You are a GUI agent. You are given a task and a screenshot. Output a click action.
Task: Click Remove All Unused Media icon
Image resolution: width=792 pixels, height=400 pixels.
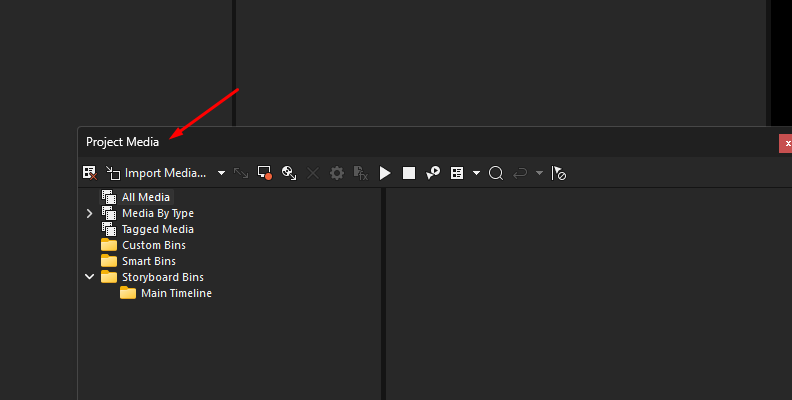pyautogui.click(x=89, y=173)
